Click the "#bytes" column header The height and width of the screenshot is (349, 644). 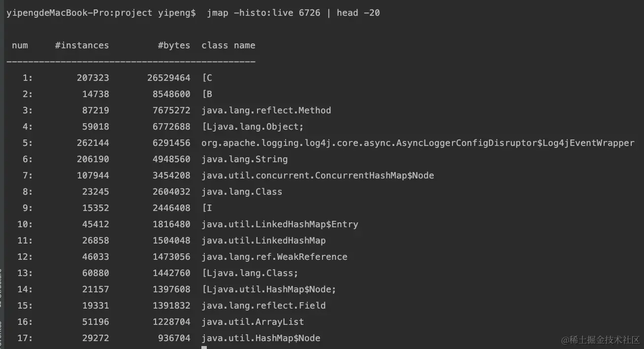(x=174, y=45)
